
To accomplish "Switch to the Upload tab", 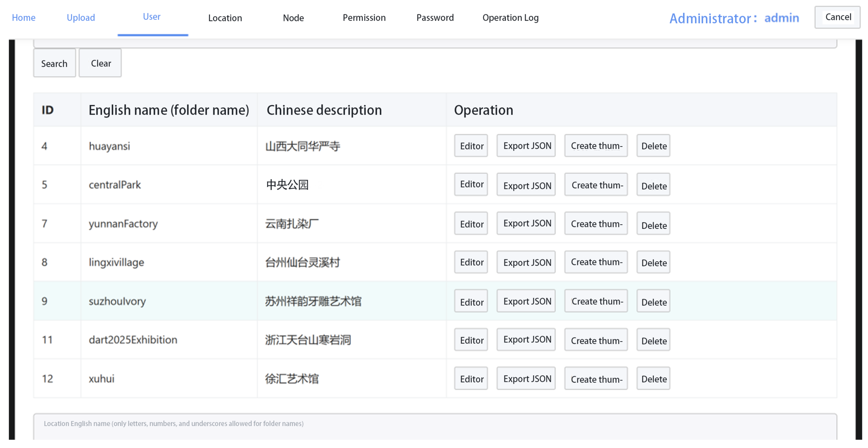I will click(x=81, y=17).
